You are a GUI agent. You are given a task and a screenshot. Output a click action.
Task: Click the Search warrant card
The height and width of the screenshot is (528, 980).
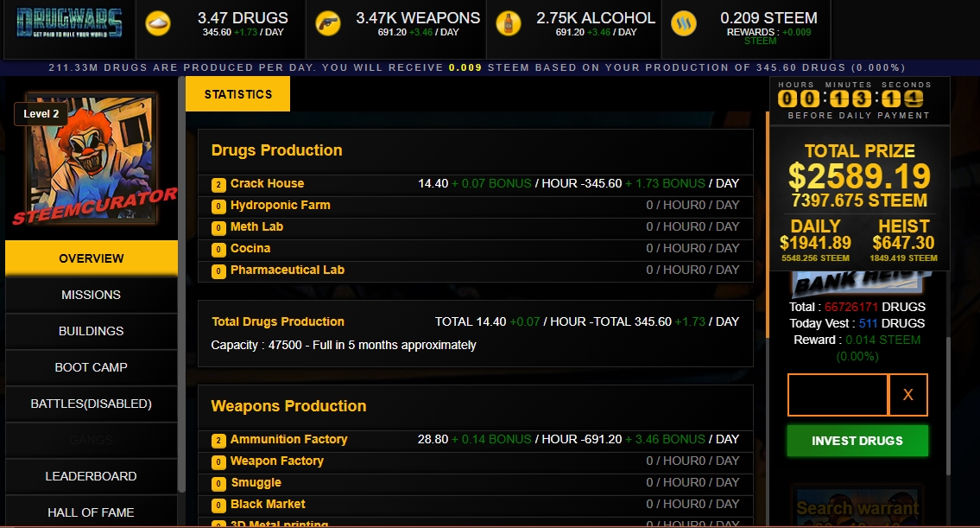tap(857, 506)
